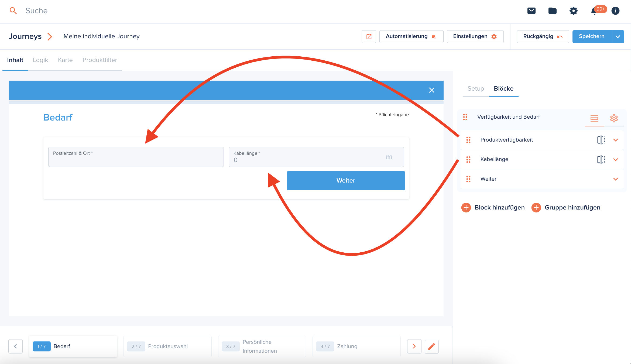Click drag handle of Produktverfügbarkeit block

[468, 140]
